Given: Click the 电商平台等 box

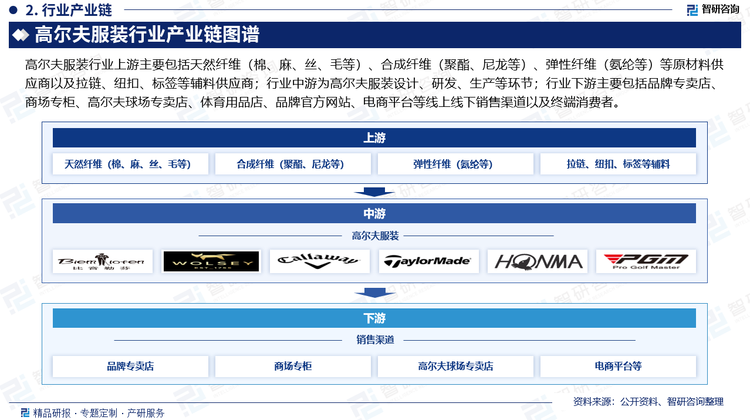Looking at the screenshot, I should (618, 366).
